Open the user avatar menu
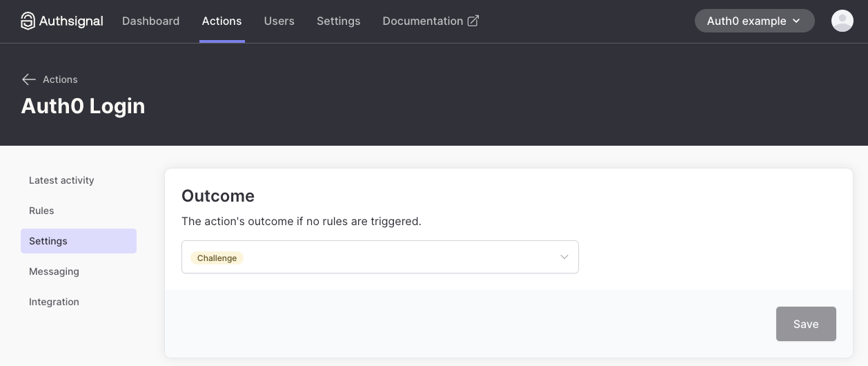868x366 pixels. point(842,21)
